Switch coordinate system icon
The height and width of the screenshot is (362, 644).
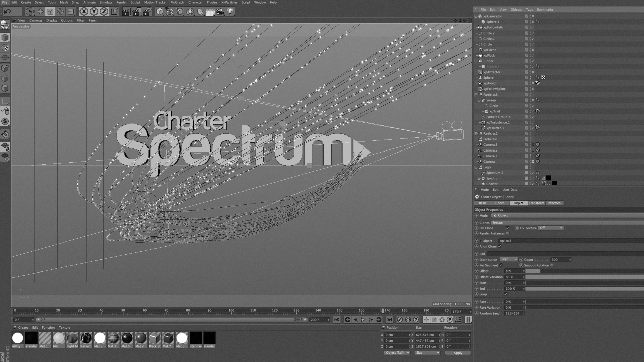(114, 12)
